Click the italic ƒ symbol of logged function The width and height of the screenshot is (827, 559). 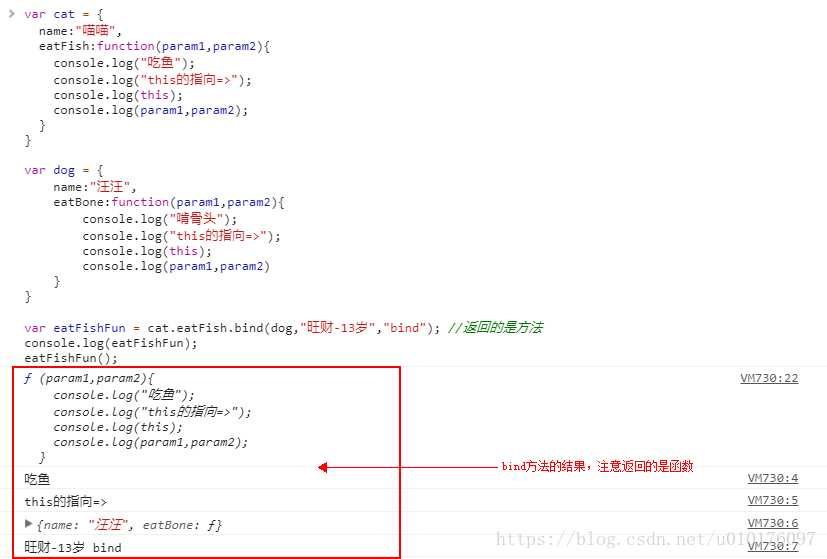28,379
